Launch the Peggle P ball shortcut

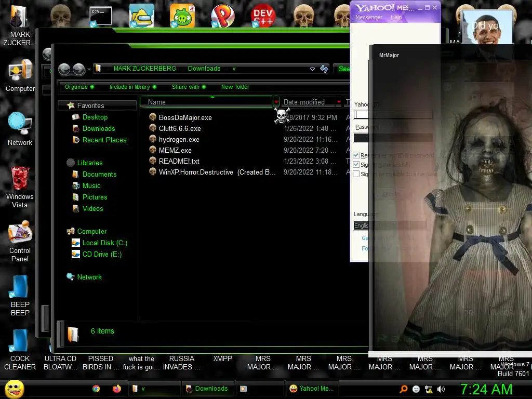[x=222, y=16]
